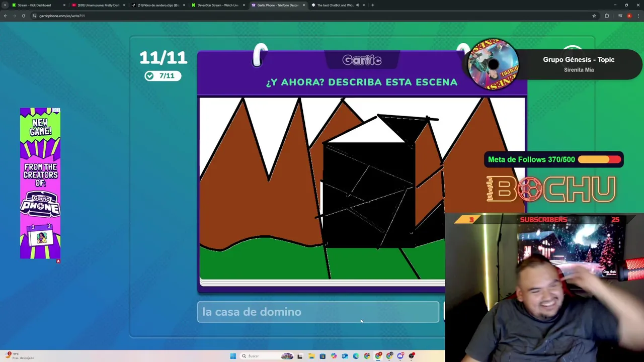Click the 'Sirenita Mía' track title

[x=579, y=70]
